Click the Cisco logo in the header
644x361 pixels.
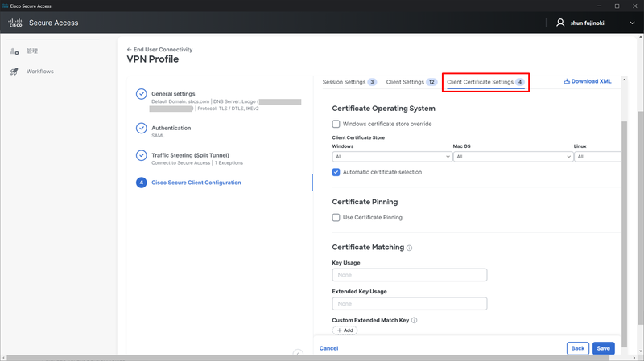click(15, 23)
